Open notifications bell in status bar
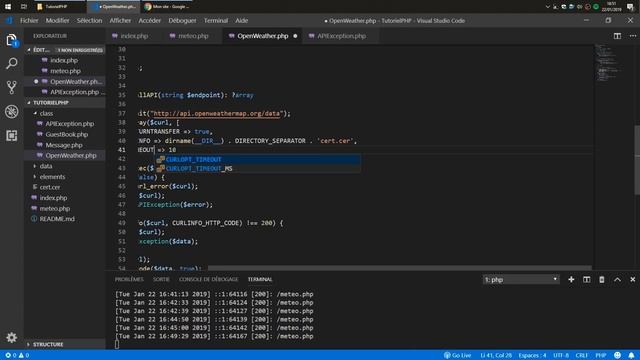The image size is (640, 360). [x=631, y=355]
